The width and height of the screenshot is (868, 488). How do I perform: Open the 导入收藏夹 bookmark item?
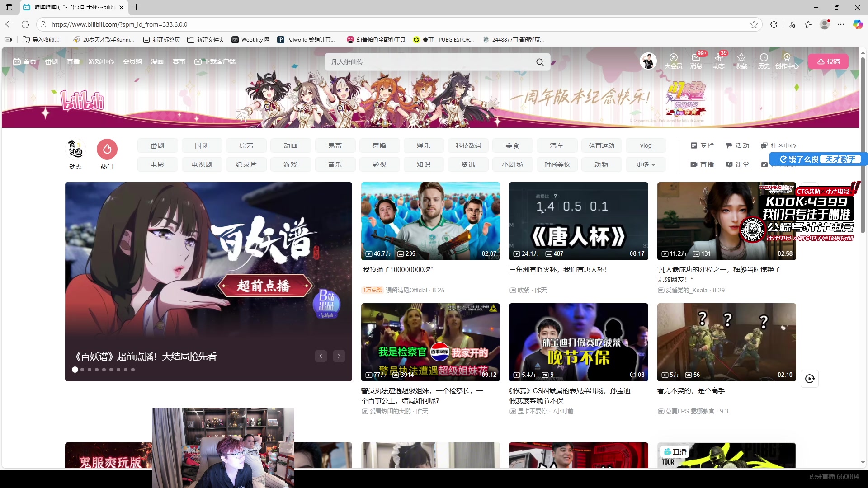pyautogui.click(x=41, y=40)
